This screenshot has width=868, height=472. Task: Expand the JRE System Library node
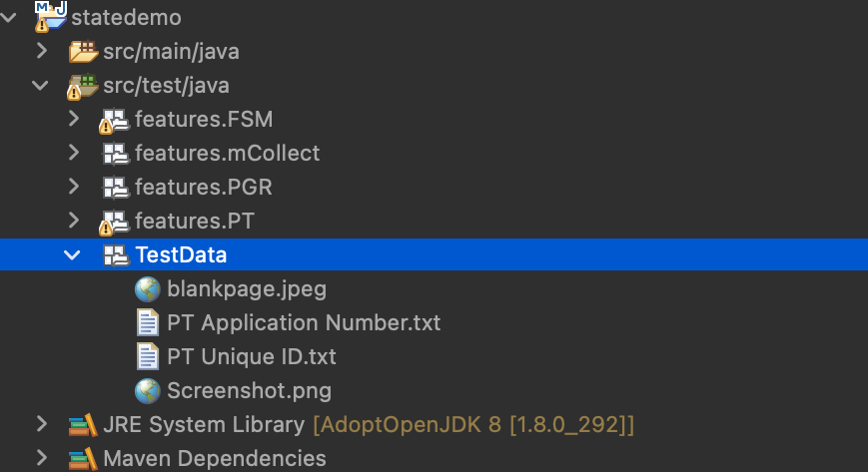41,424
